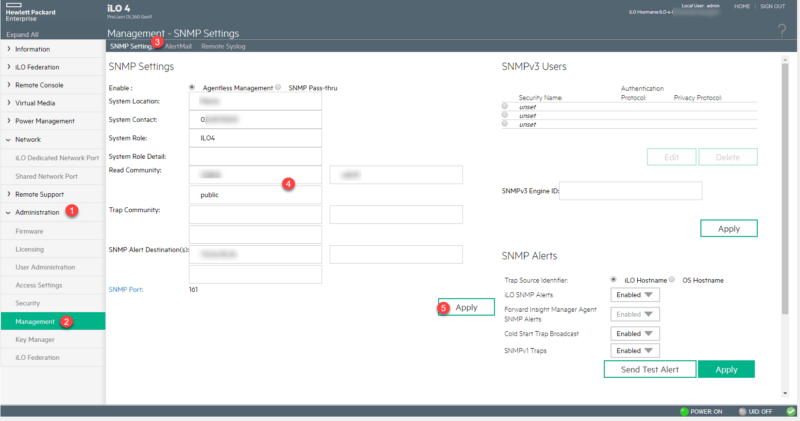Click the System Role Detail field
Image resolution: width=800 pixels, height=421 pixels.
(255, 156)
